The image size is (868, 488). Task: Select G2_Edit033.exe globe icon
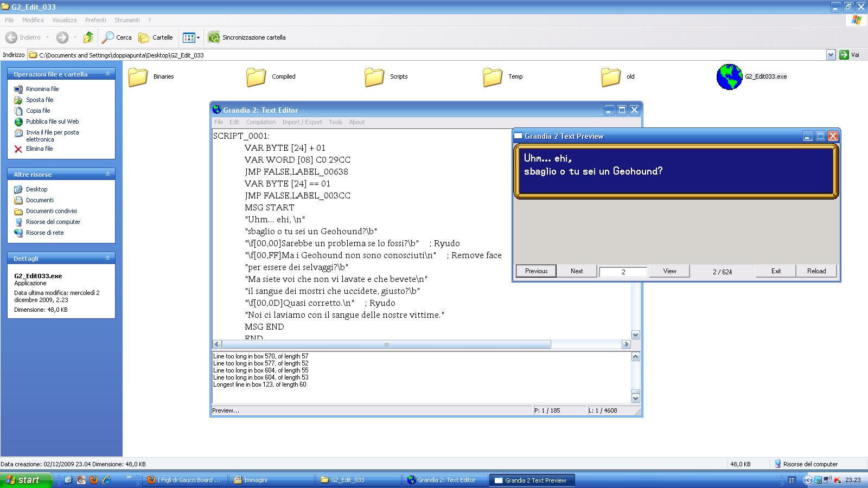729,77
